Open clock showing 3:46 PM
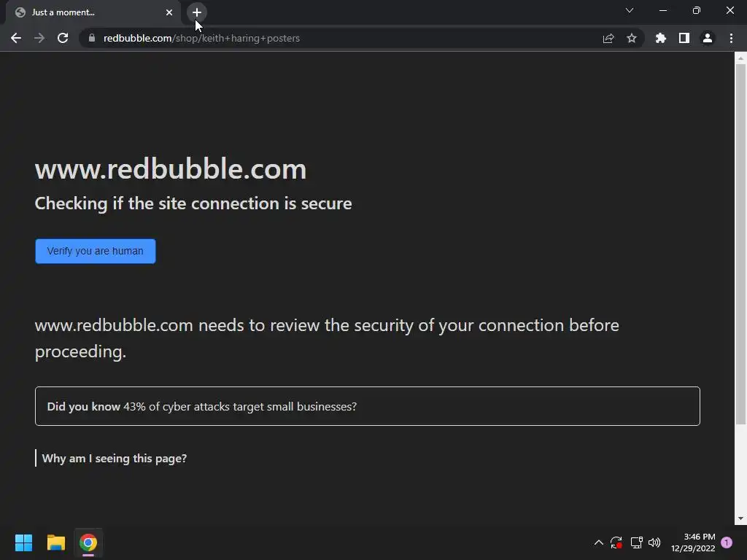 point(693,542)
